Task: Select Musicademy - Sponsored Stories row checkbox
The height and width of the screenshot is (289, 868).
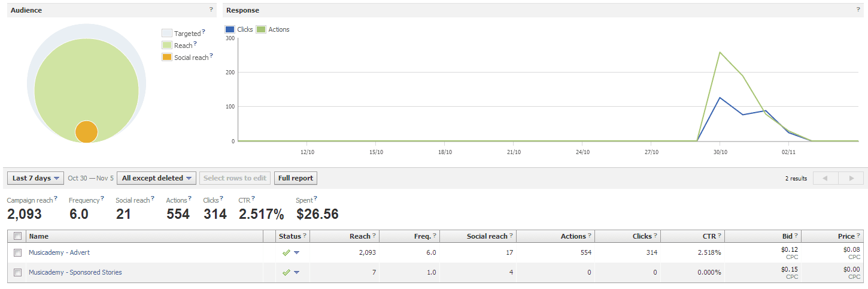Action: click(x=17, y=272)
